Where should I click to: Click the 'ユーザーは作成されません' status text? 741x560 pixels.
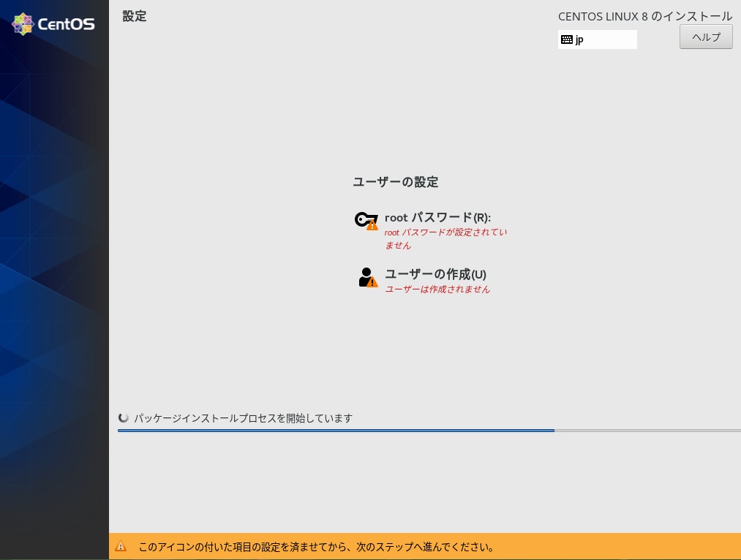click(x=437, y=290)
